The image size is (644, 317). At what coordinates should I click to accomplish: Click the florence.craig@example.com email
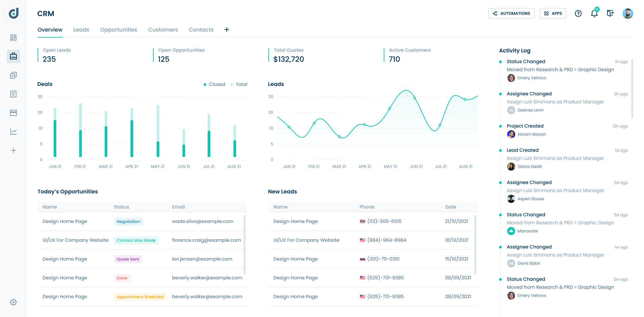click(x=207, y=240)
